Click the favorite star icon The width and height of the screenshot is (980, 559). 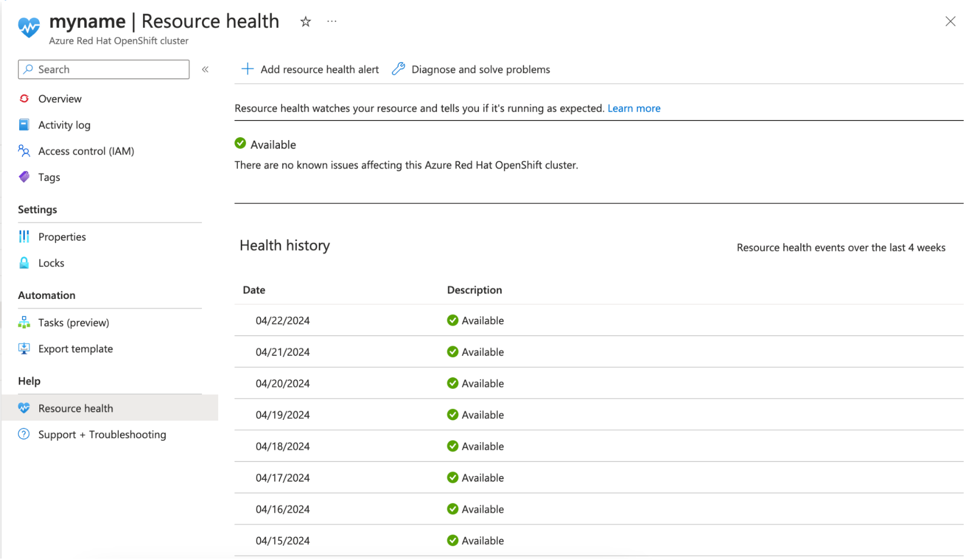[x=305, y=22]
